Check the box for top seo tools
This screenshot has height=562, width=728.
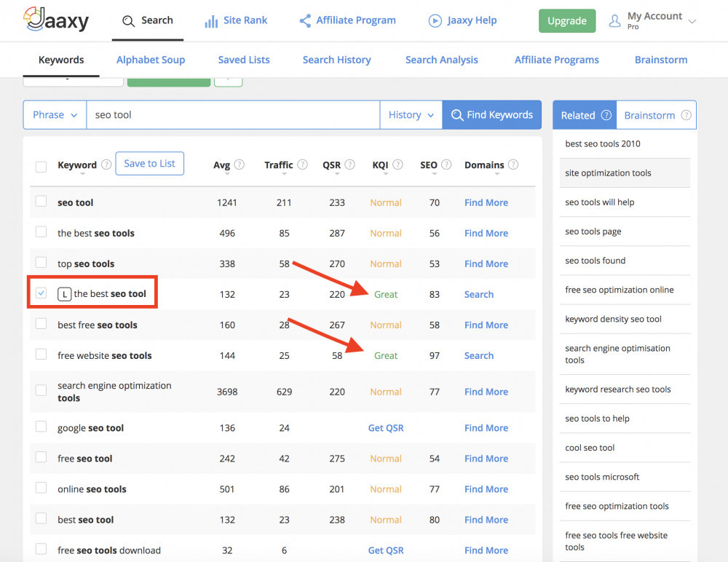(41, 262)
